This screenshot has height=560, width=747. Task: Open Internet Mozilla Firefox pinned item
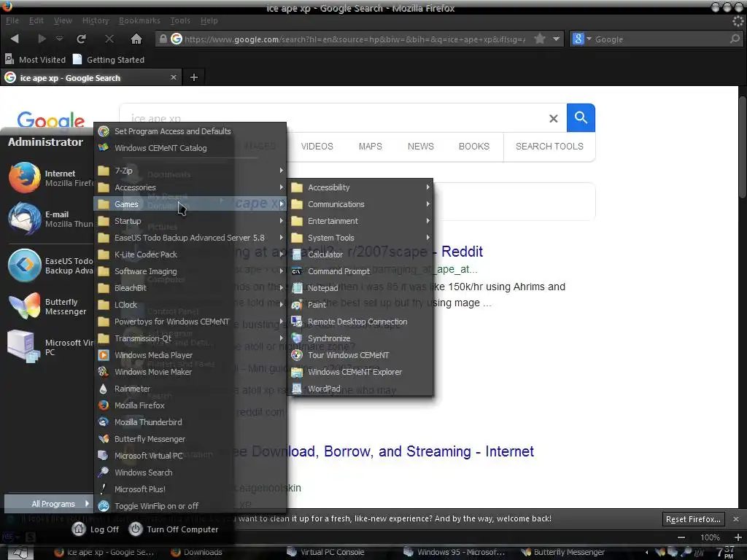[x=50, y=178]
